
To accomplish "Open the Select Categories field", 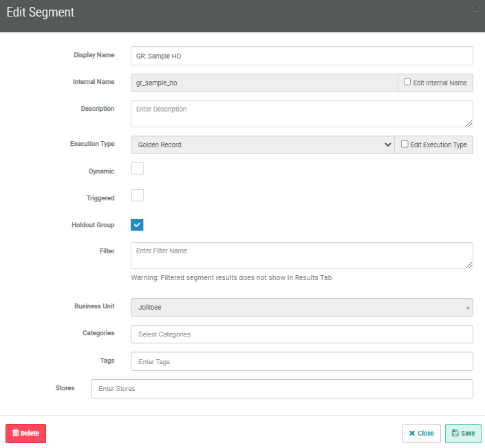I will (x=301, y=334).
